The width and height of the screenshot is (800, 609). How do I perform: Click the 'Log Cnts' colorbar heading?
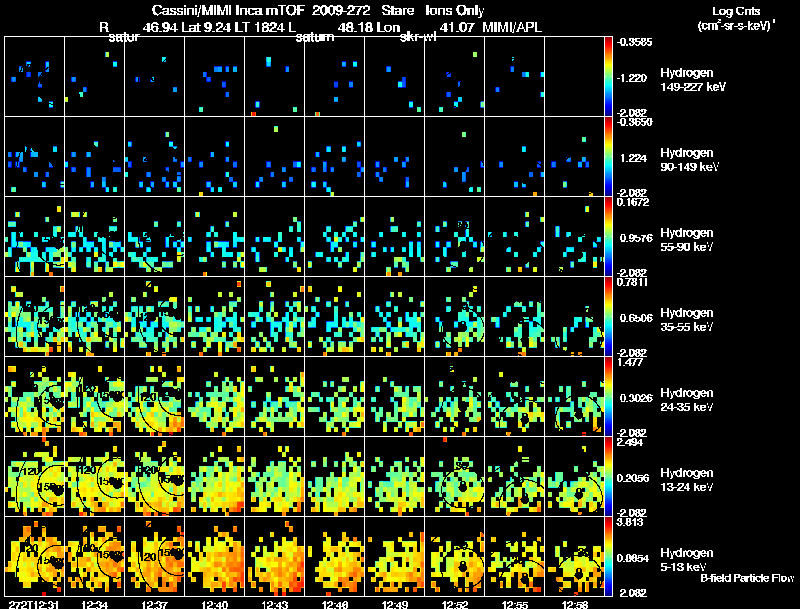tap(736, 11)
